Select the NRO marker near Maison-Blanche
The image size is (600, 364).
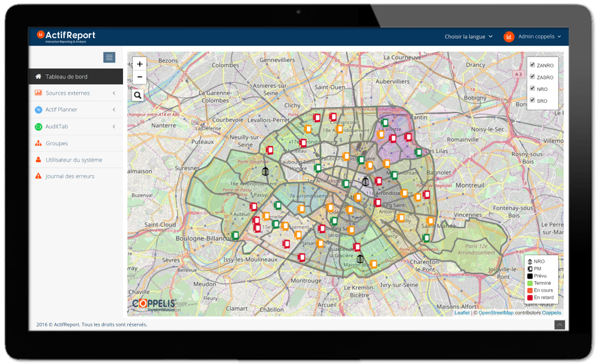360,259
